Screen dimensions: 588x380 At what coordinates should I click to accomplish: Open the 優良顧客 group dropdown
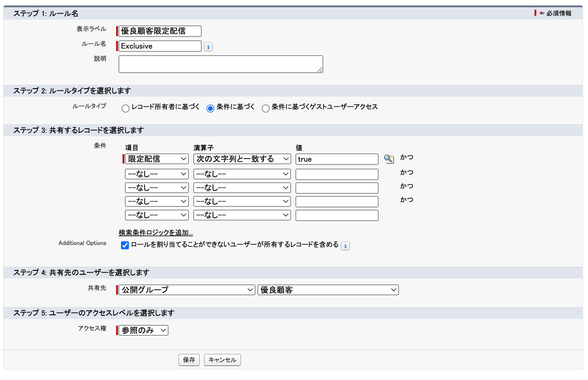pos(328,290)
